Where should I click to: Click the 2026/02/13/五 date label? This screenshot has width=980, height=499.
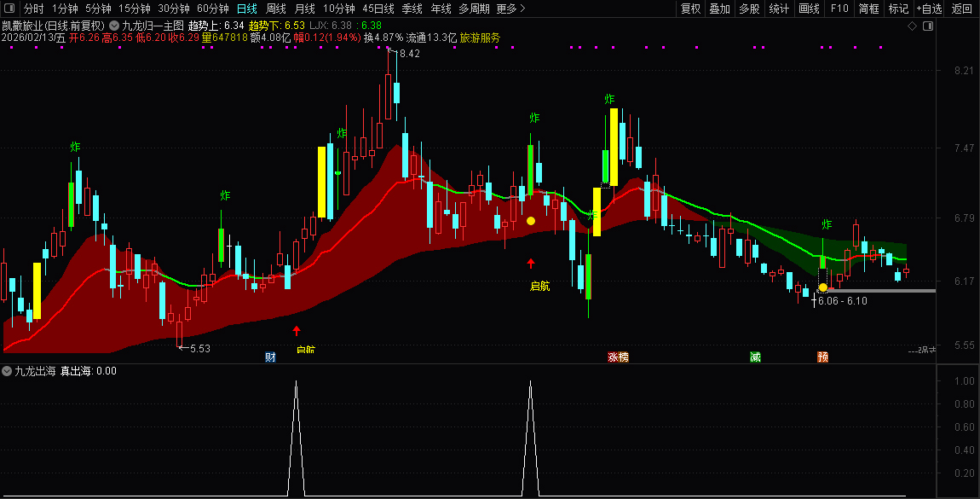click(x=34, y=38)
